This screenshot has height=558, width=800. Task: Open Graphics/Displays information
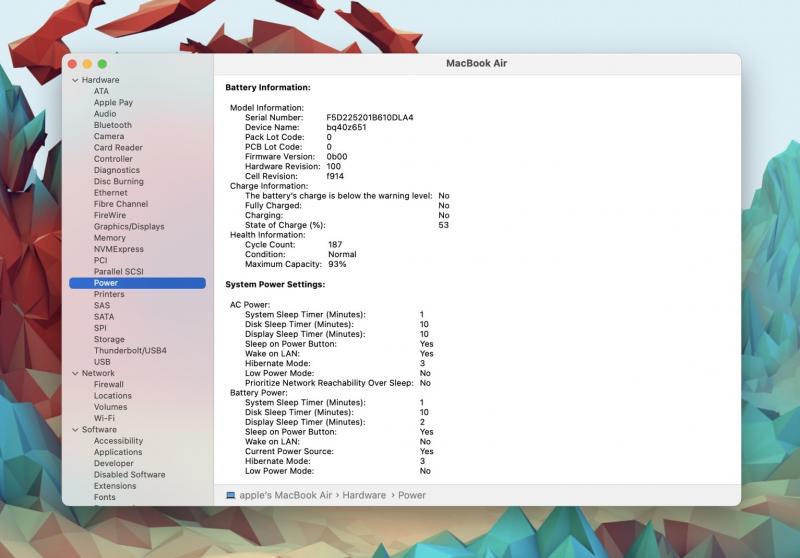point(129,226)
